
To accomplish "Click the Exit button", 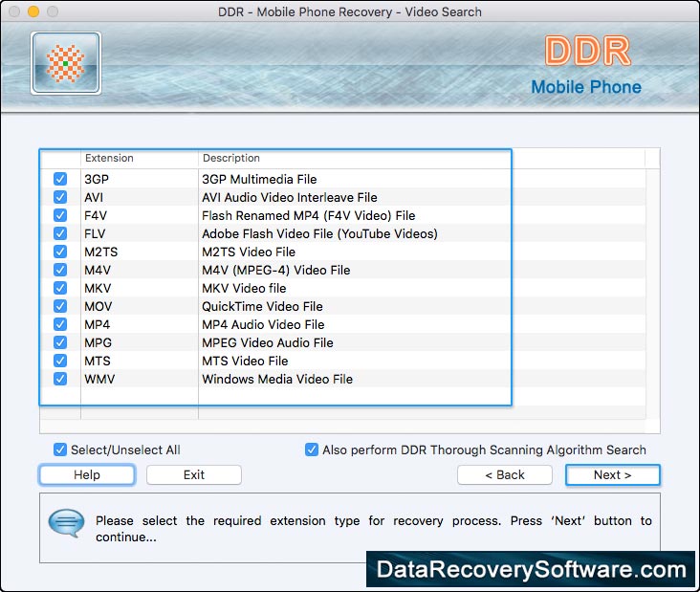I will click(194, 474).
